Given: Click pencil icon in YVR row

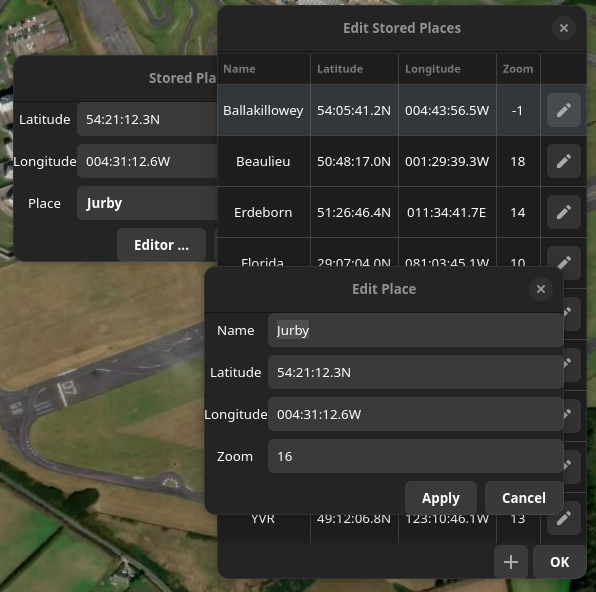Looking at the screenshot, I should (x=563, y=518).
